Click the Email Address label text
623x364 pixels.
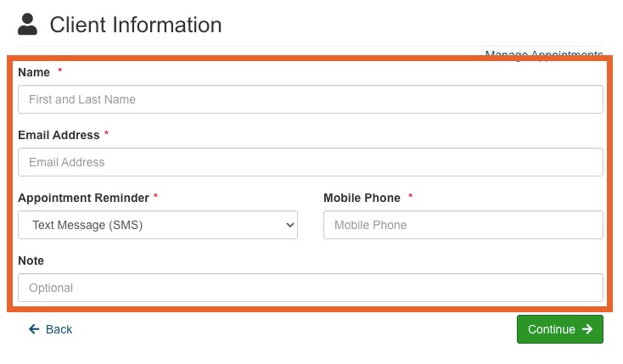click(59, 135)
